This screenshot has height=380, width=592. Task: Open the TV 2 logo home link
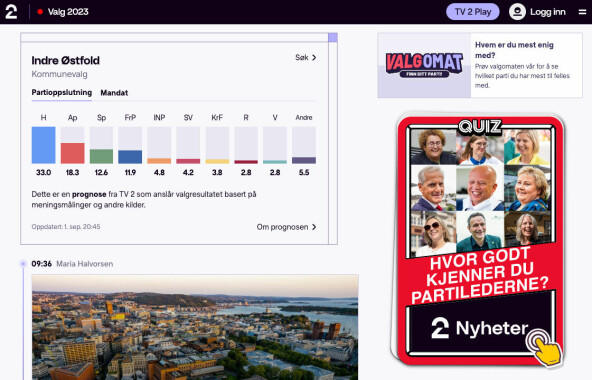coord(11,12)
